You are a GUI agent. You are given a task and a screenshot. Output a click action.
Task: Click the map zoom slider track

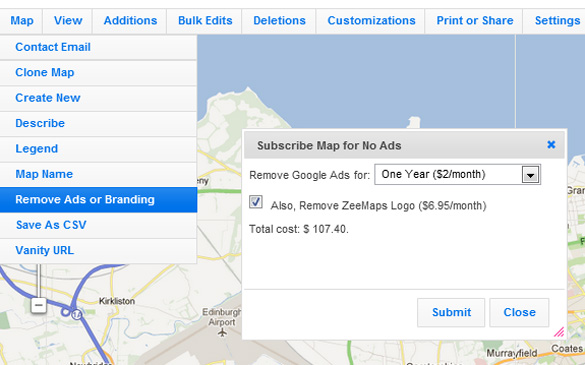[38, 281]
